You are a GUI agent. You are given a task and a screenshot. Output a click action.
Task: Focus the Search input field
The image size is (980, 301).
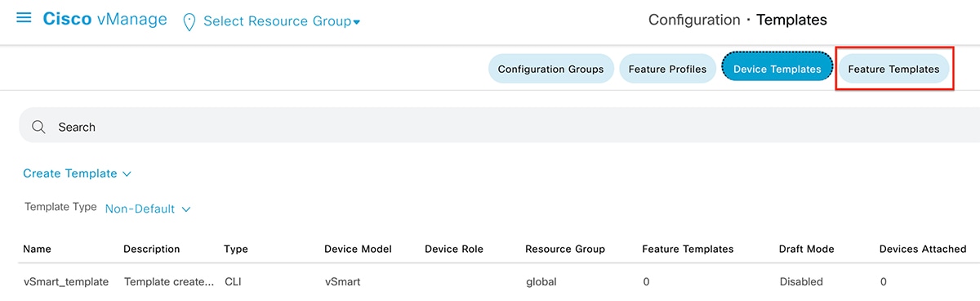[499, 127]
